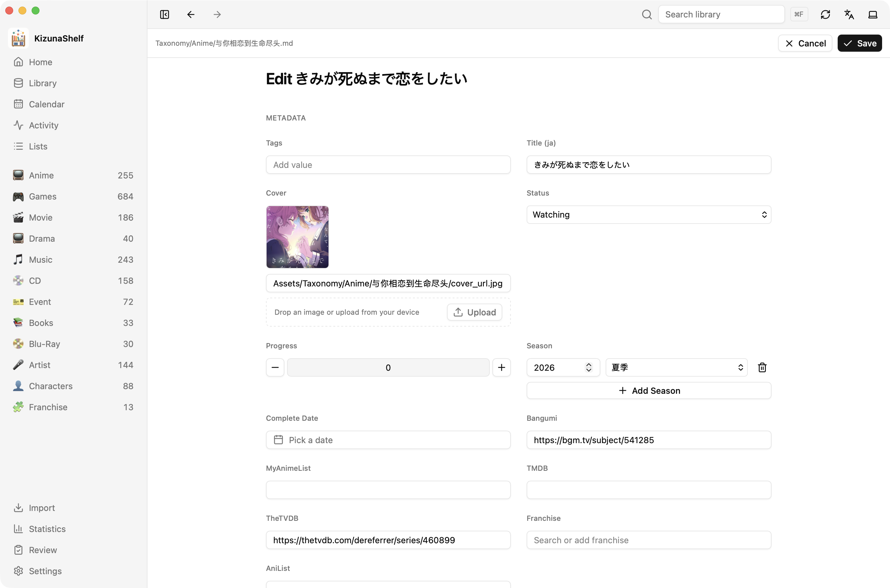Click the Progress value field
890x588 pixels.
388,367
